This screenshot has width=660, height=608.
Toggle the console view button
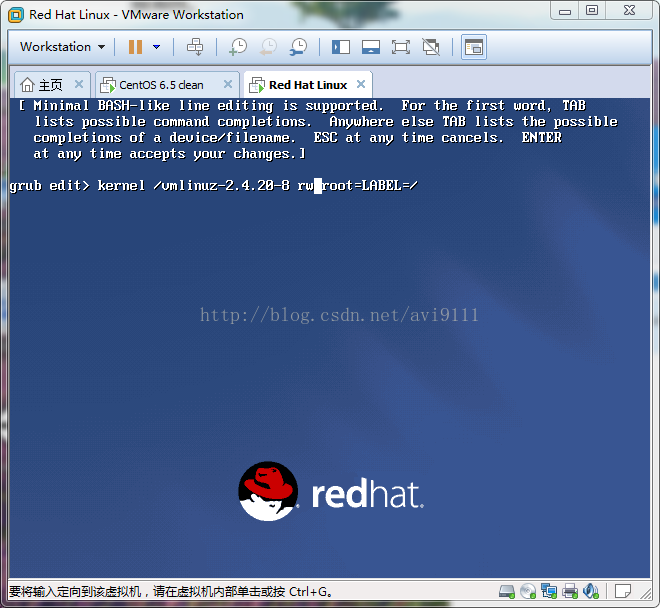tap(474, 47)
